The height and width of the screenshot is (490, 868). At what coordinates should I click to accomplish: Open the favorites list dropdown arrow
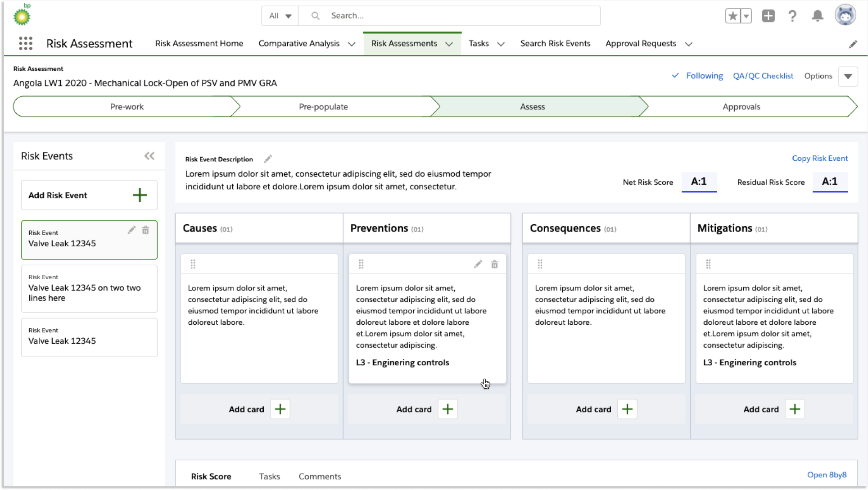[746, 16]
